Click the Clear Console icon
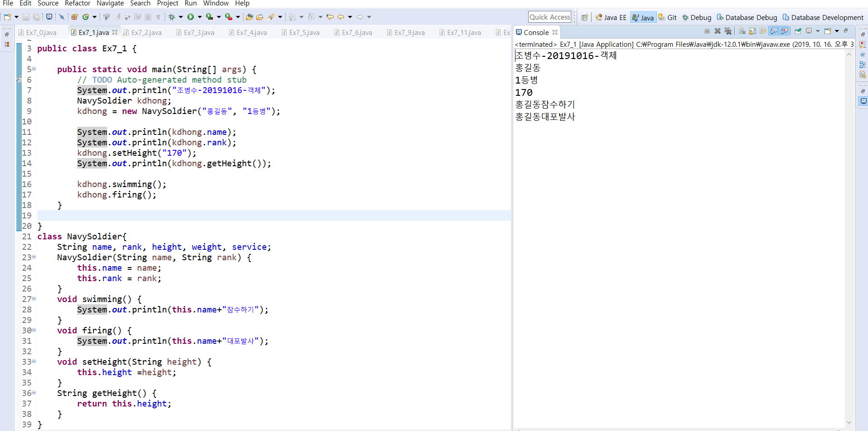 (742, 31)
